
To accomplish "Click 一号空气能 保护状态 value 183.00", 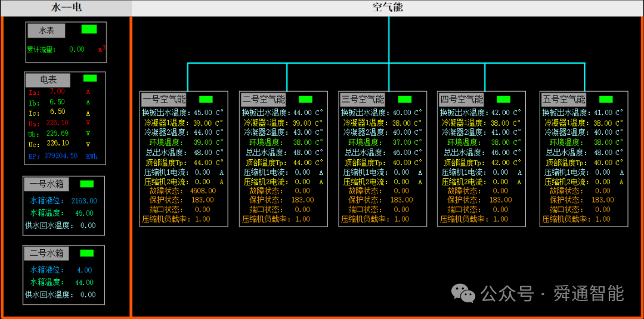I will [203, 200].
